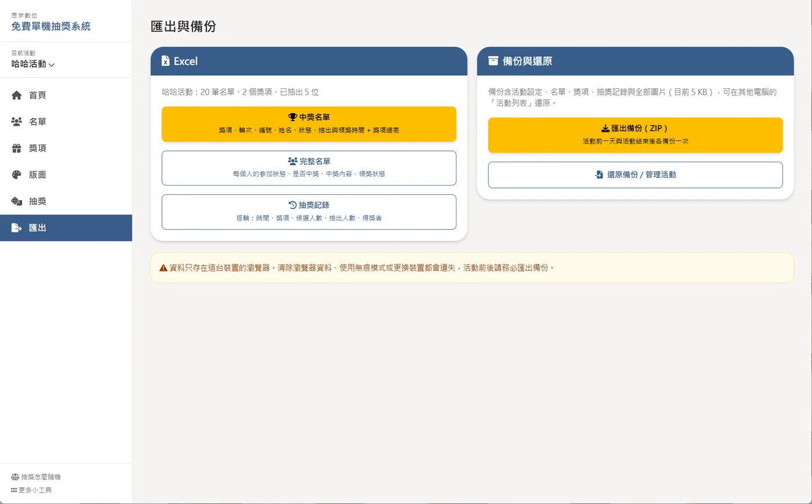Open the 更多小工具 link
The image size is (812, 504).
31,490
